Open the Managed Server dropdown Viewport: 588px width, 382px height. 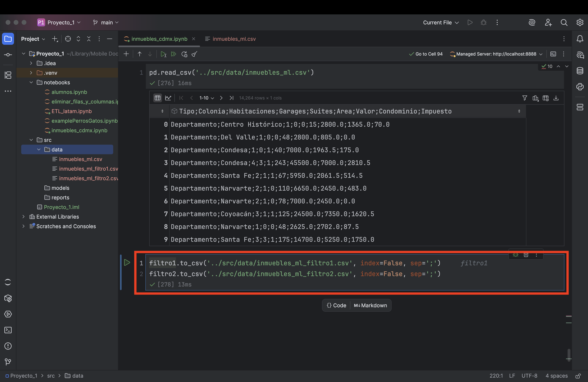point(496,54)
